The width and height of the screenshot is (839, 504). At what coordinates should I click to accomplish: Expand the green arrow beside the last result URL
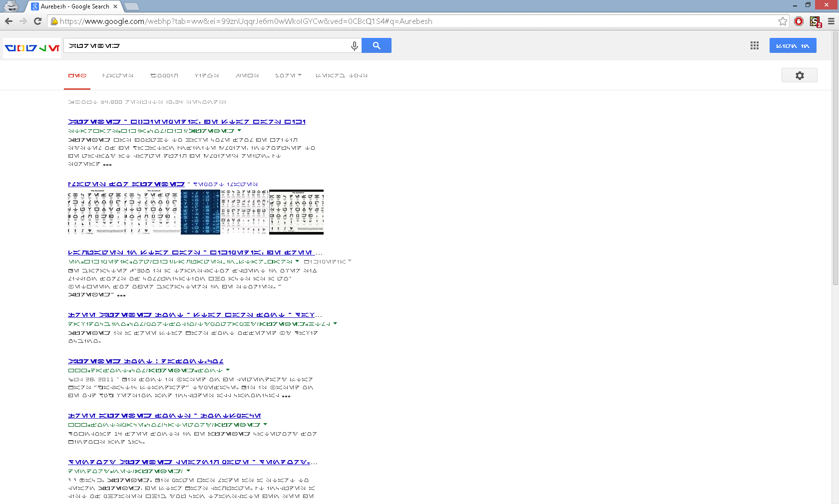pos(188,471)
